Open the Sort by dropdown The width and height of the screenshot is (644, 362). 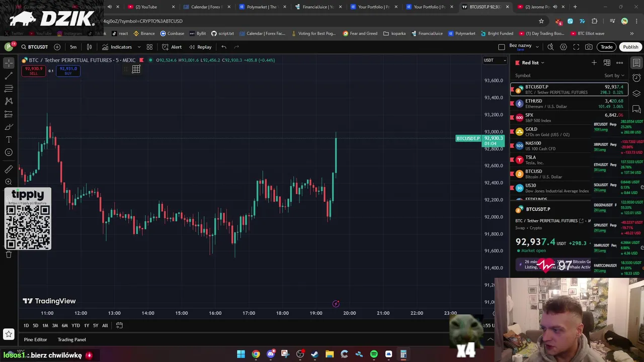tap(614, 75)
